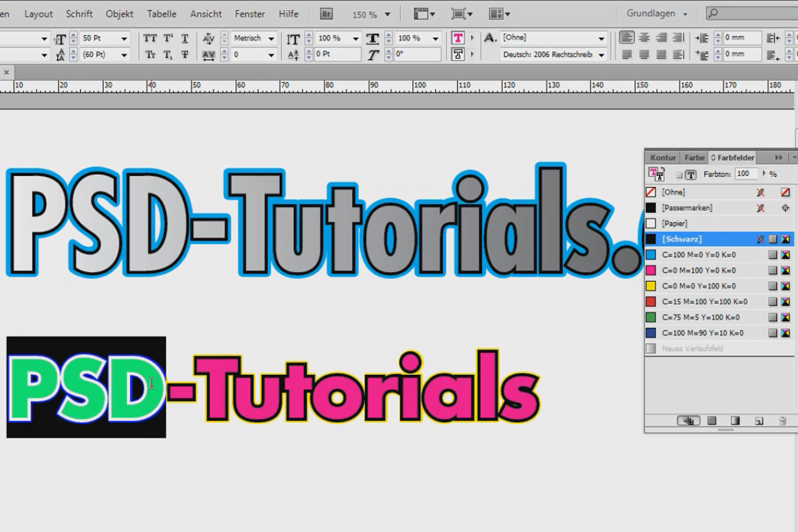Open the Layout menu
798x532 pixels.
point(39,14)
